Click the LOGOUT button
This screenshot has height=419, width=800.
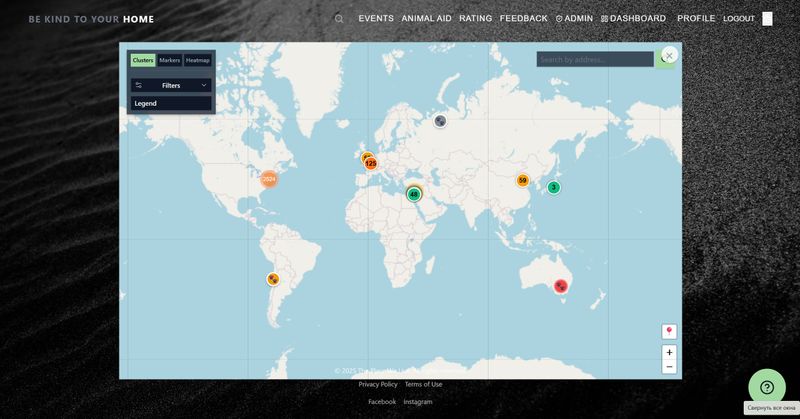pos(738,18)
